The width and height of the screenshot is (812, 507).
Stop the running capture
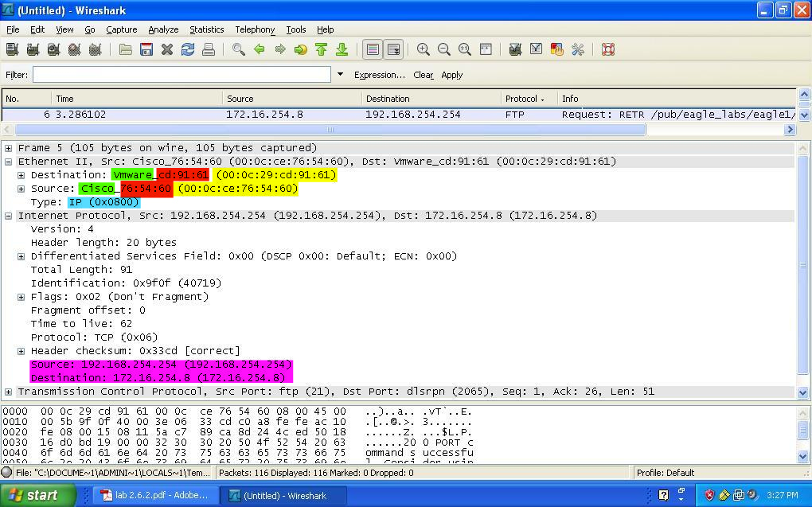coord(75,49)
